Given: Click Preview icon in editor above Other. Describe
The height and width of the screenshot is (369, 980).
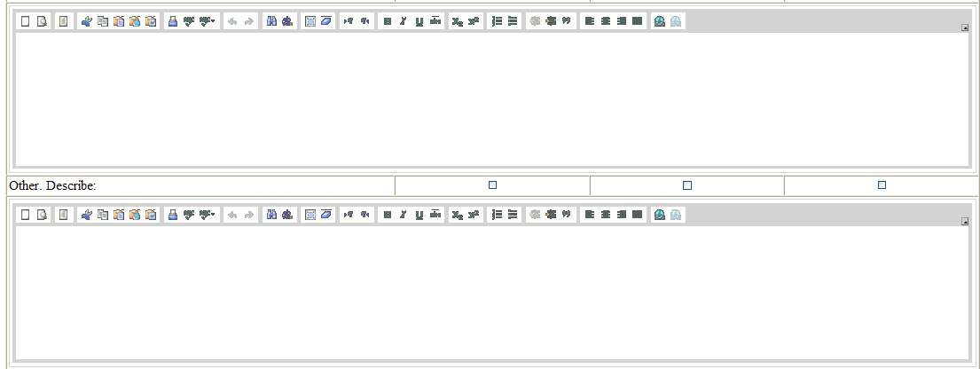Looking at the screenshot, I should [42, 21].
